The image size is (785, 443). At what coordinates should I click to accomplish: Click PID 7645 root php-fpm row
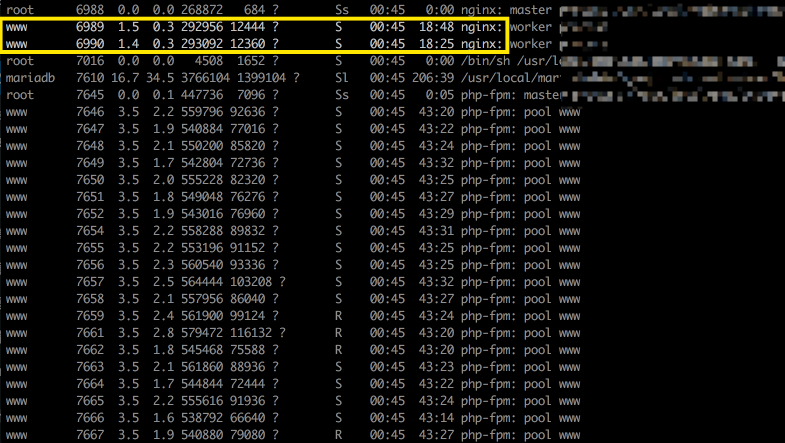pos(90,95)
